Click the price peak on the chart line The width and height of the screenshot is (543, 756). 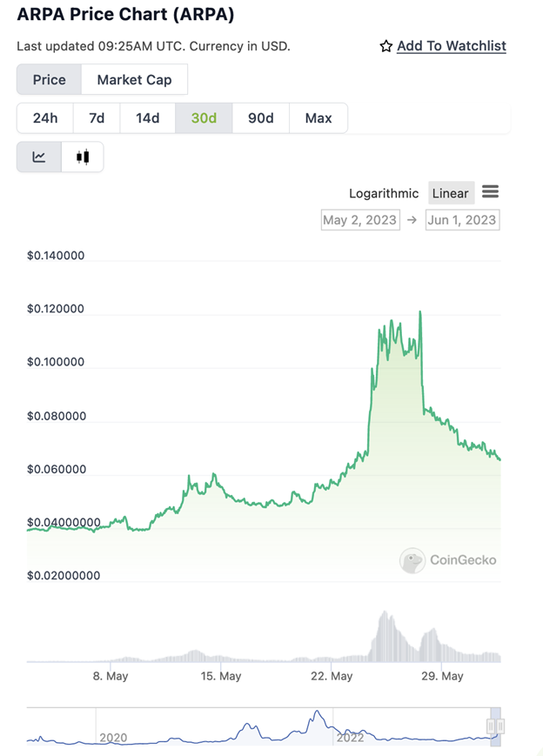(420, 311)
